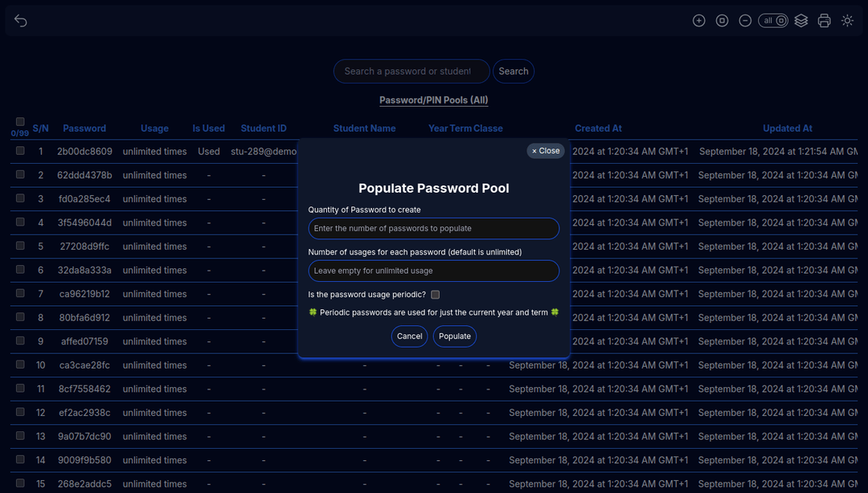
Task: Click the stacked layers icon
Action: 800,21
